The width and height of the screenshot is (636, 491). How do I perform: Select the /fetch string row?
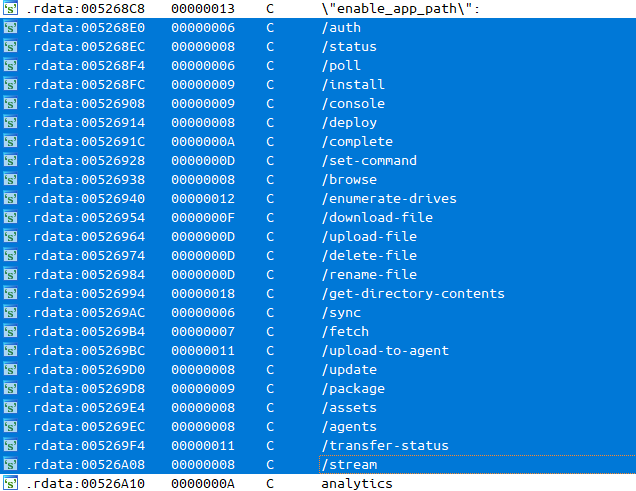coord(345,332)
